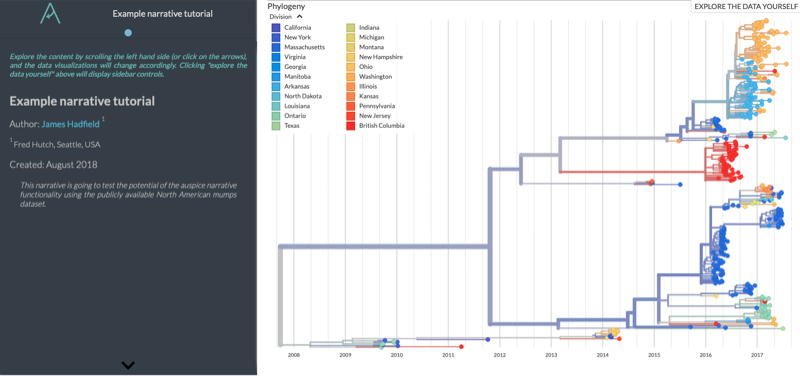Open the James Hadfield author link

70,124
